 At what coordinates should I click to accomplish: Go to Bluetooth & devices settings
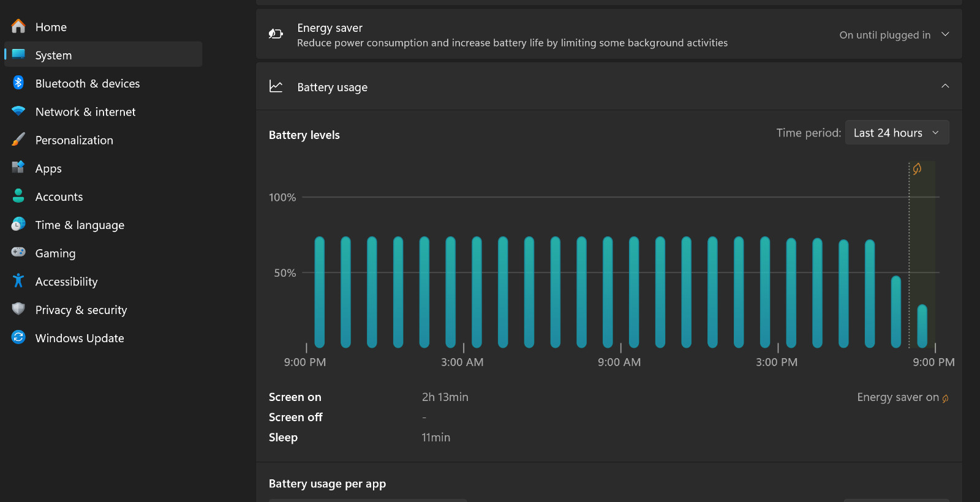click(x=103, y=83)
